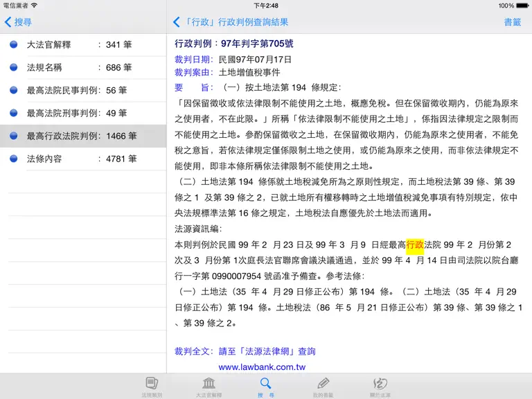Image resolution: width=532 pixels, height=399 pixels.
Task: Select the 最高行政法院判例 1466 筆 row
Action: click(83, 136)
